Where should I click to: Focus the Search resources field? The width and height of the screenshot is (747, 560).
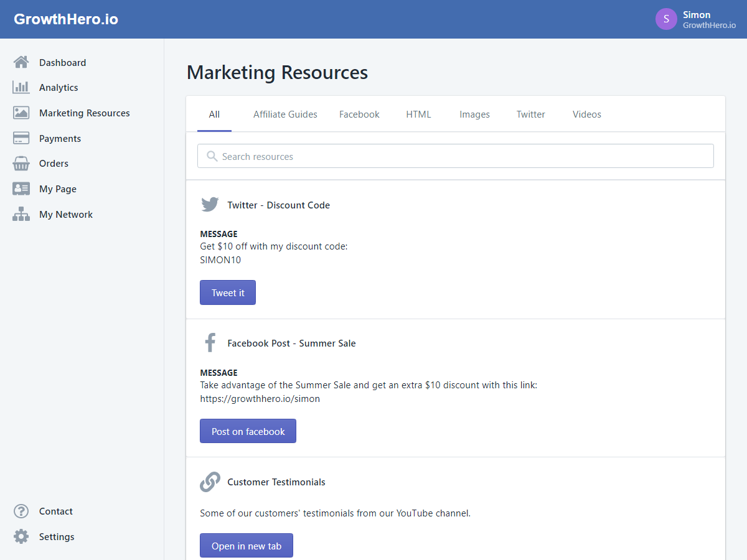(456, 156)
